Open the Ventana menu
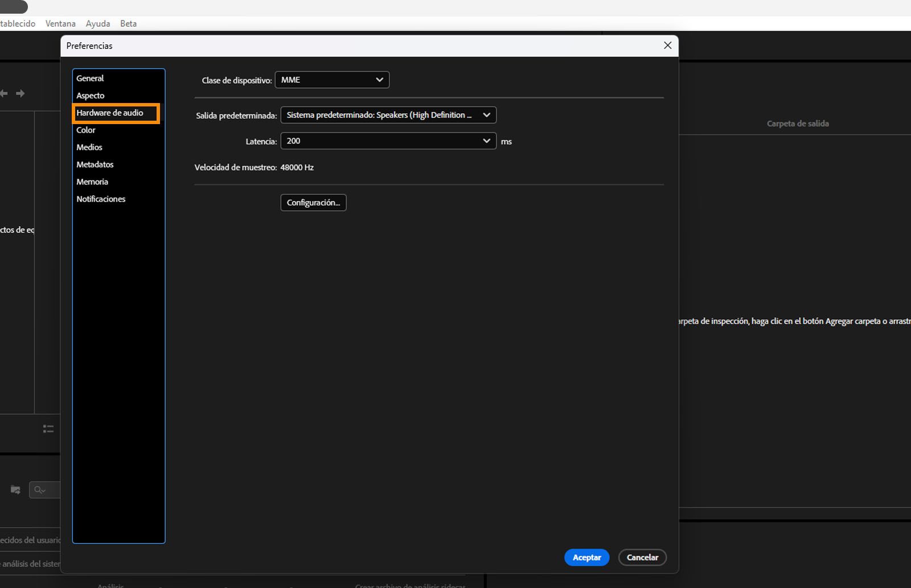911x588 pixels. [60, 23]
